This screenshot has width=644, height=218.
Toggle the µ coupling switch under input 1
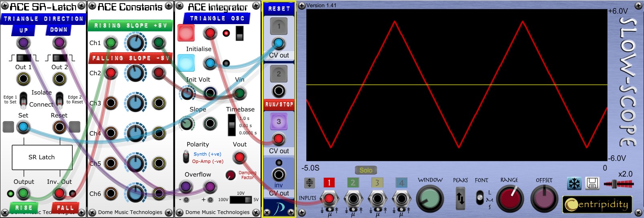pos(329,210)
